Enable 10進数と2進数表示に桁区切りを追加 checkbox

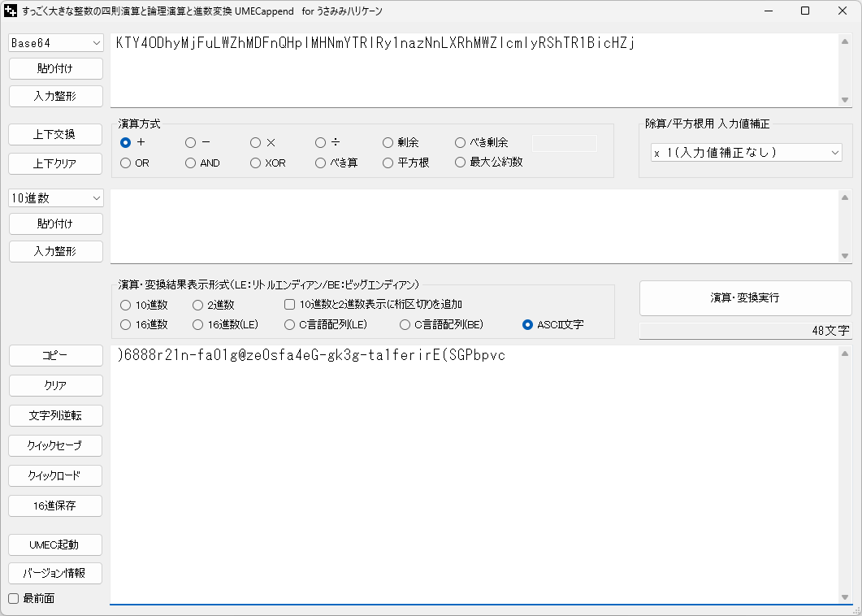point(289,305)
